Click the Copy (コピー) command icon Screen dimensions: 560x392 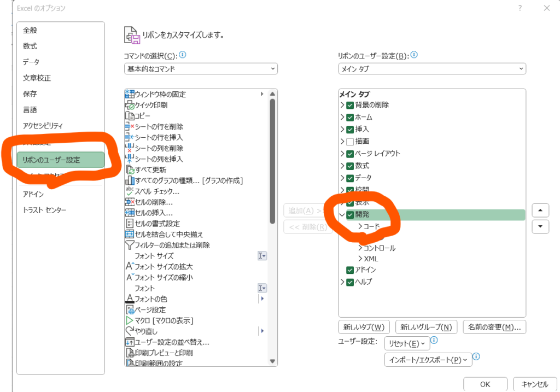130,116
